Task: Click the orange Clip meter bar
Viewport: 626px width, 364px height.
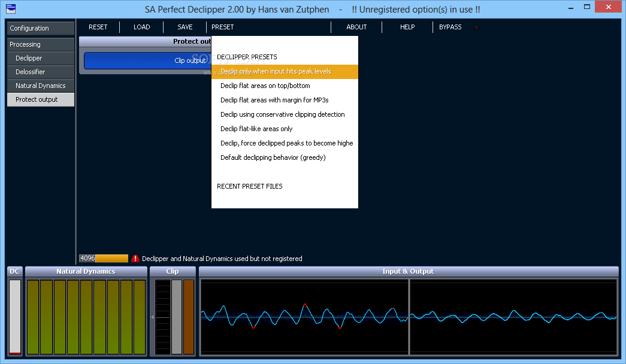Action: pos(189,317)
